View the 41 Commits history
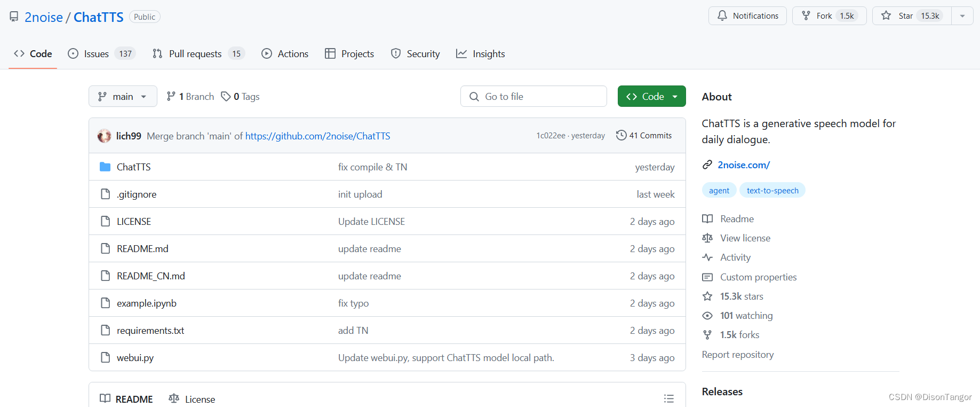Viewport: 980px width, 407px height. pos(644,136)
